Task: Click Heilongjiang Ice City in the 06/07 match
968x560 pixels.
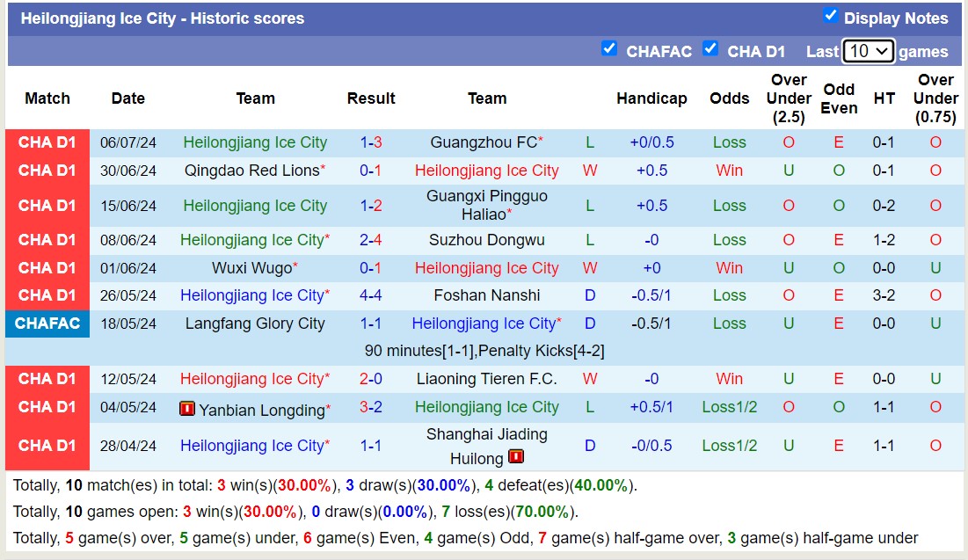Action: point(255,142)
